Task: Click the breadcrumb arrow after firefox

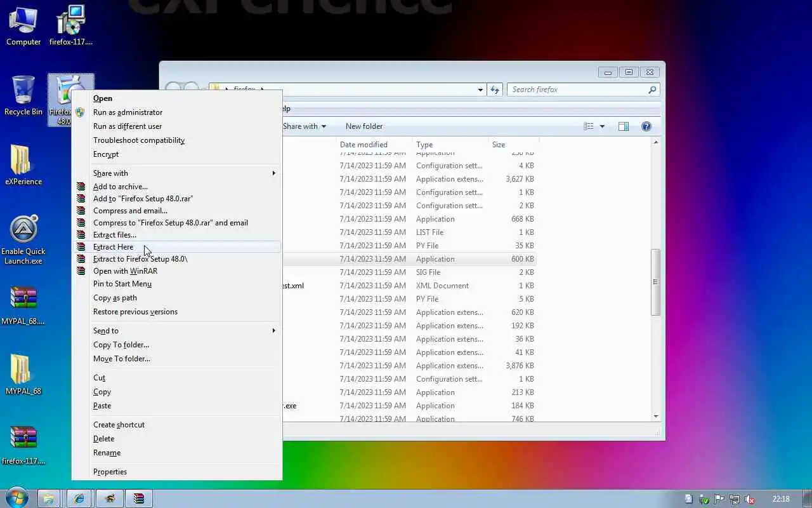Action: [x=262, y=90]
